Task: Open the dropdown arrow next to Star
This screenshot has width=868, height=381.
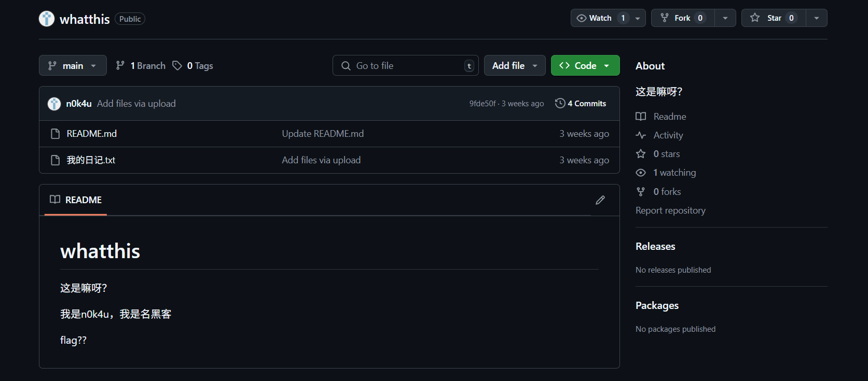Action: pyautogui.click(x=816, y=18)
